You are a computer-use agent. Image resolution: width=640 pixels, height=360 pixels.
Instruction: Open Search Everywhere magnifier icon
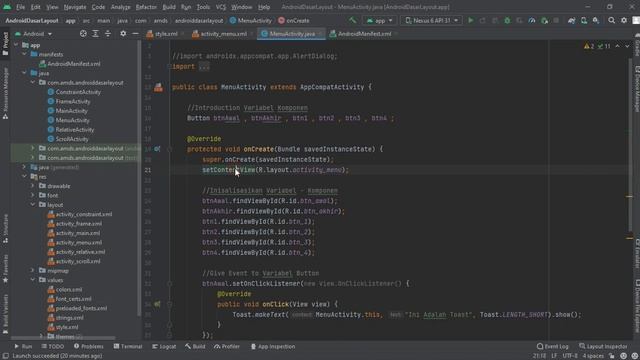click(611, 20)
